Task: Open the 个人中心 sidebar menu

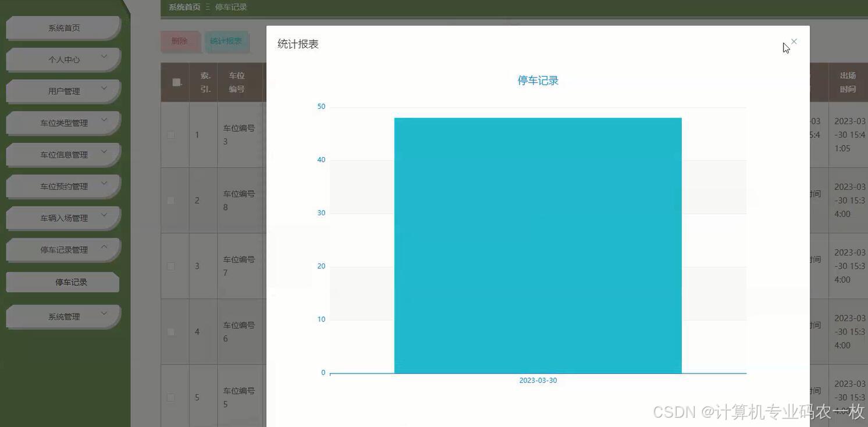Action: 63,59
